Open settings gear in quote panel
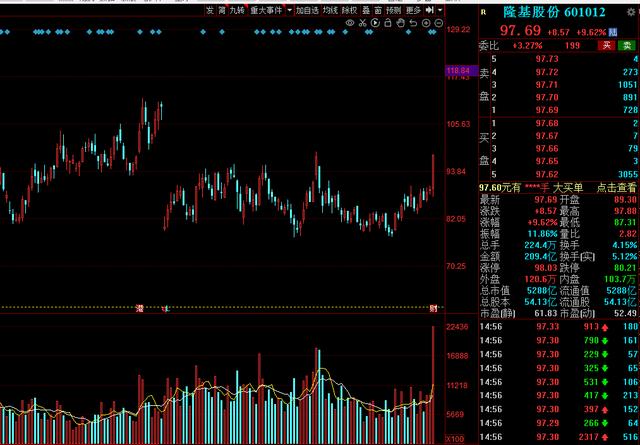Screen dimensions: 640x445 point(631,12)
